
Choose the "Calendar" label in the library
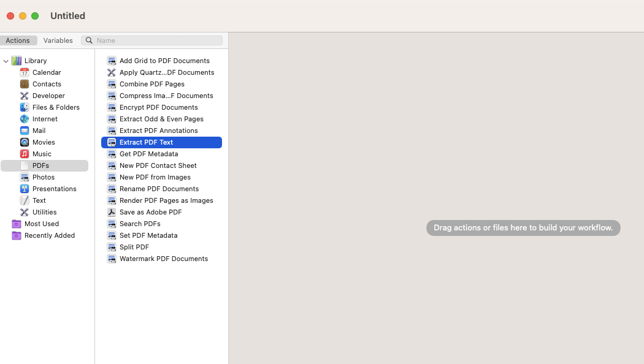point(47,72)
